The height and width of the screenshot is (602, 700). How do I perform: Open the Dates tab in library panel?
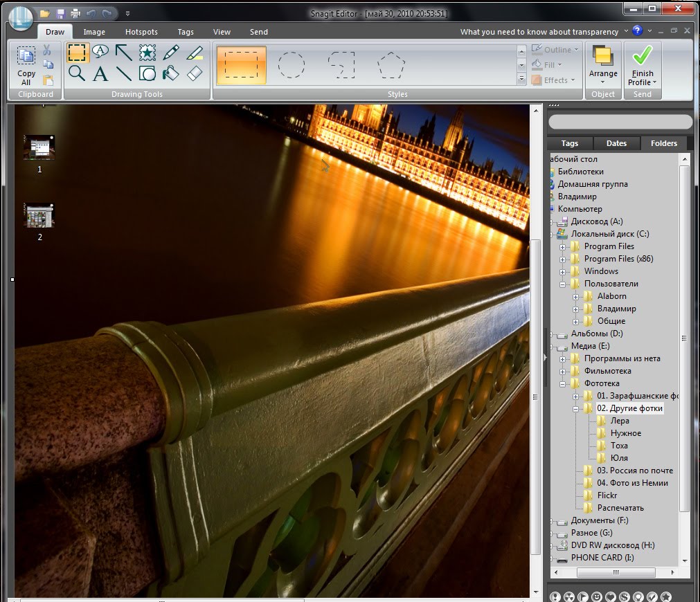click(x=616, y=143)
